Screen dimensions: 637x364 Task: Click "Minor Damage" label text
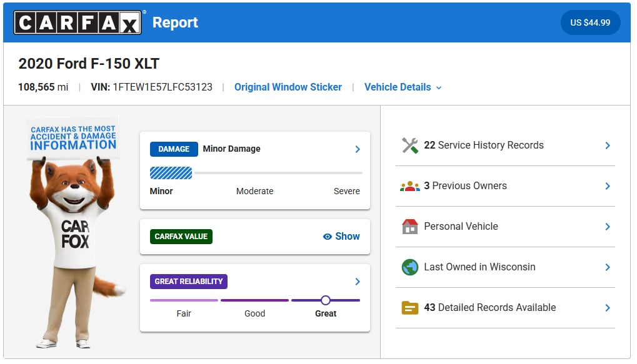pos(231,149)
